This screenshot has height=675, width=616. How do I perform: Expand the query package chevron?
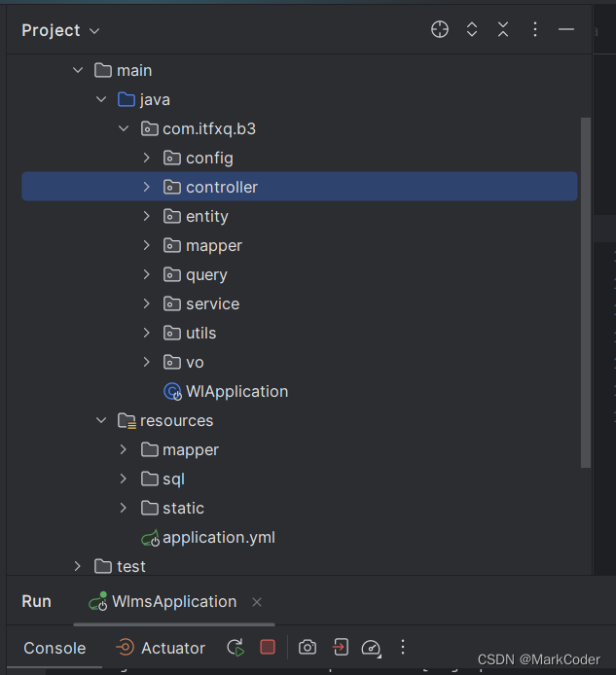click(147, 274)
